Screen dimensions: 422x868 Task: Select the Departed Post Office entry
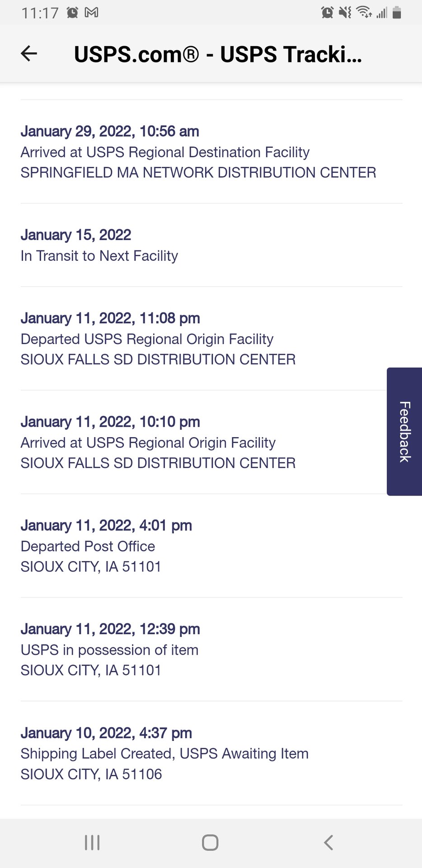(x=106, y=546)
